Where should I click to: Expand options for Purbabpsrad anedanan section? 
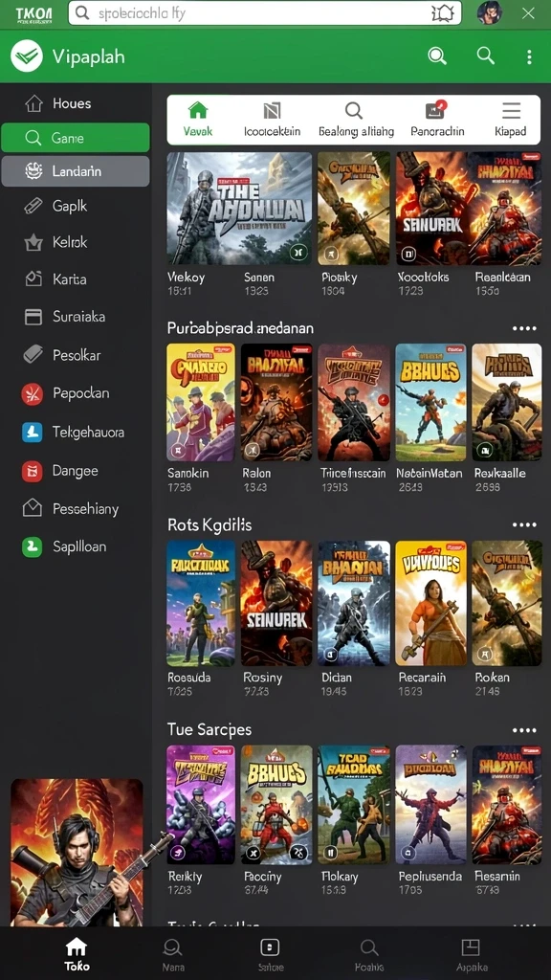coord(524,329)
